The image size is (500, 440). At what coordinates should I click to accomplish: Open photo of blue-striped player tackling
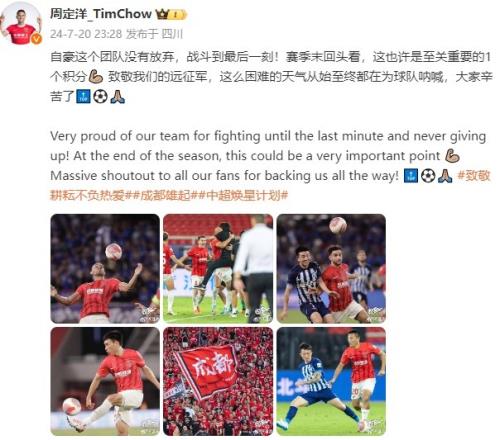pyautogui.click(x=331, y=381)
